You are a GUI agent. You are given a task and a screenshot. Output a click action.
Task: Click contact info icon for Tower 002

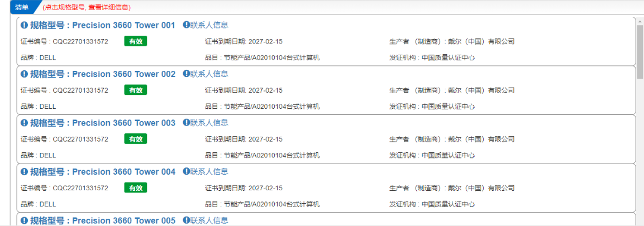pos(186,74)
